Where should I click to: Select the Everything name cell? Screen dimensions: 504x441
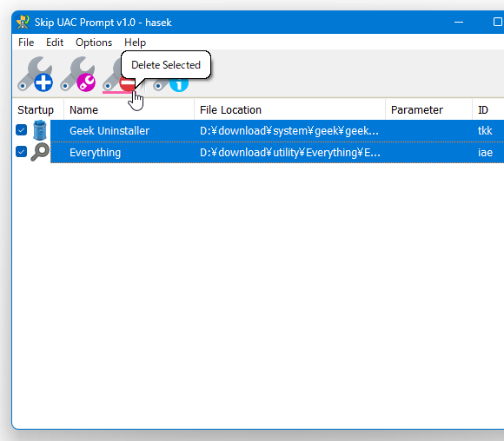pyautogui.click(x=95, y=153)
